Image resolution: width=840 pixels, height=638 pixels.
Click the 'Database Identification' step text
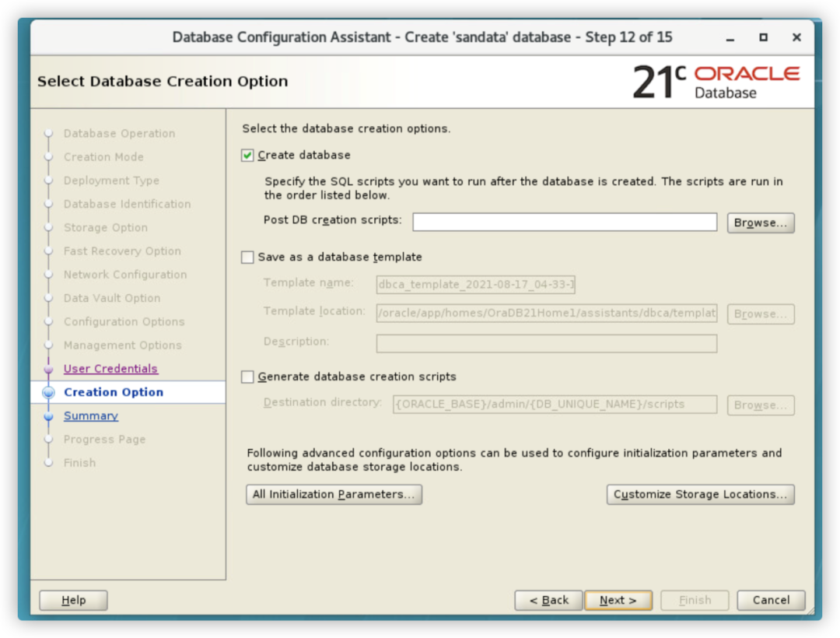pos(127,204)
